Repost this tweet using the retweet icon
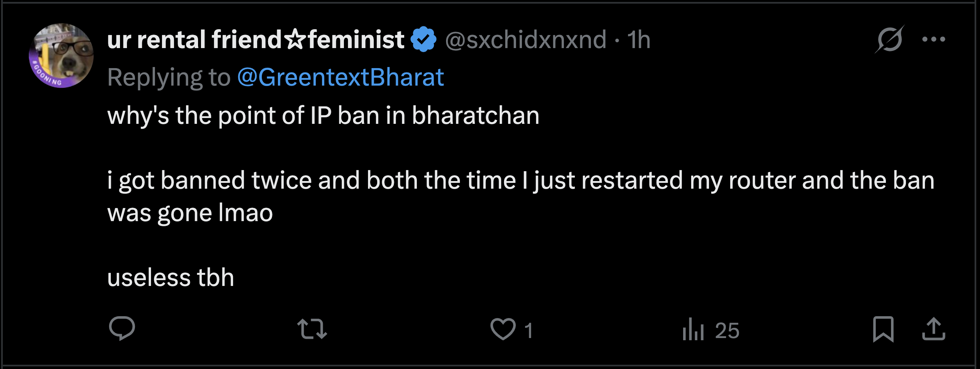This screenshot has width=980, height=369. [311, 329]
